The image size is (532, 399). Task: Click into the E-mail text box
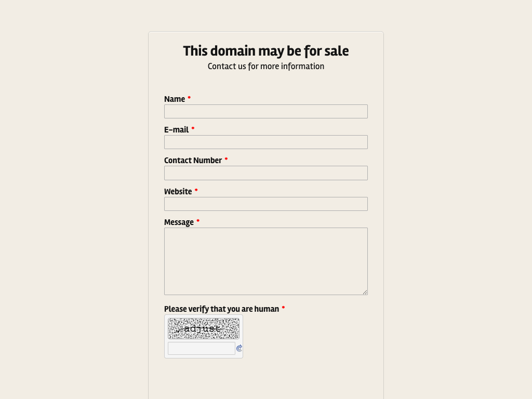[x=266, y=142]
